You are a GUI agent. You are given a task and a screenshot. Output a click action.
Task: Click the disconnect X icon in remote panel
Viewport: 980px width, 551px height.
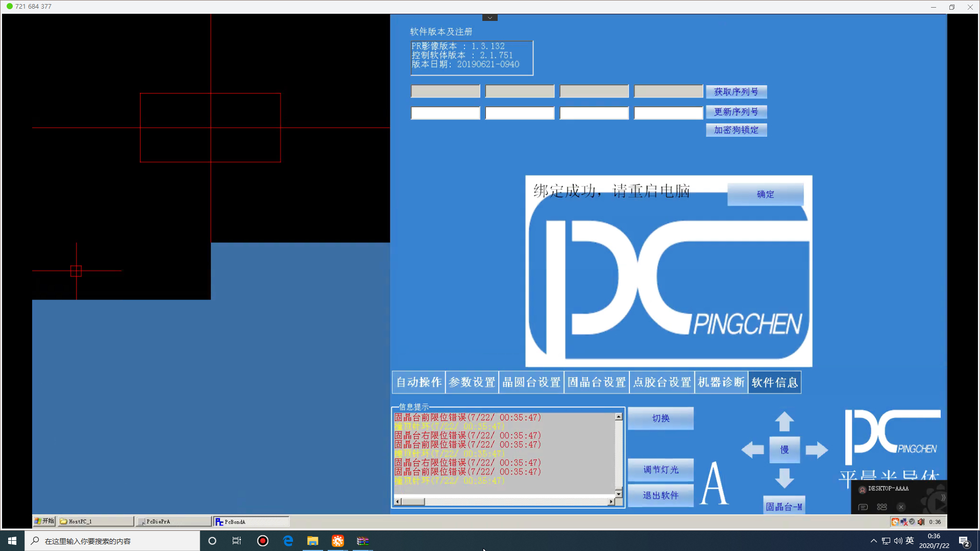pyautogui.click(x=901, y=507)
